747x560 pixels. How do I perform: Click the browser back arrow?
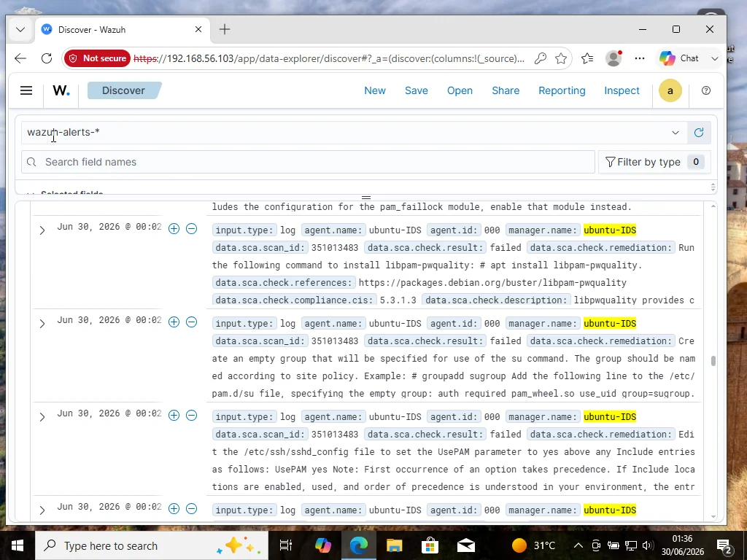click(x=20, y=58)
